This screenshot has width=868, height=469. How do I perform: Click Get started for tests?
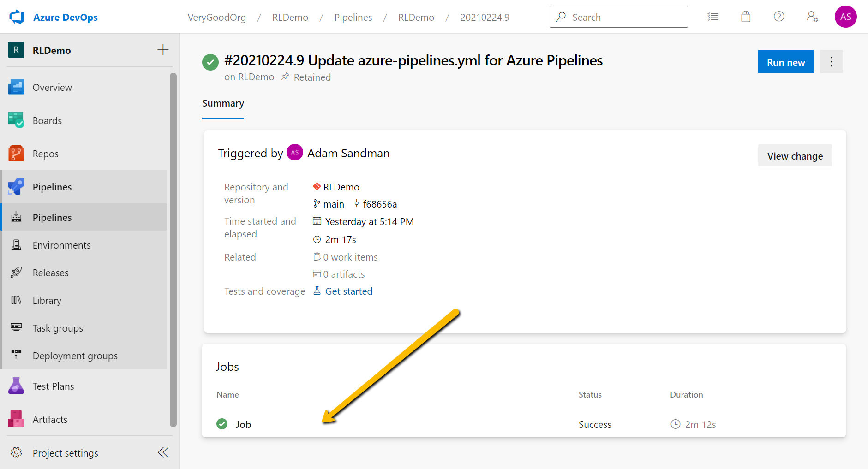(348, 291)
